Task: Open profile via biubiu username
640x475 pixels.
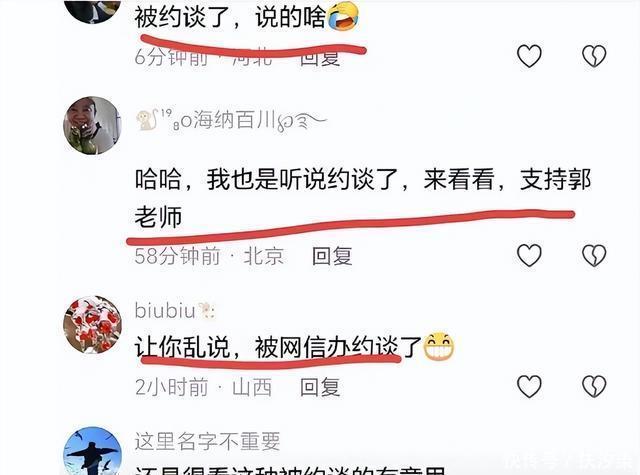Action: tap(174, 311)
